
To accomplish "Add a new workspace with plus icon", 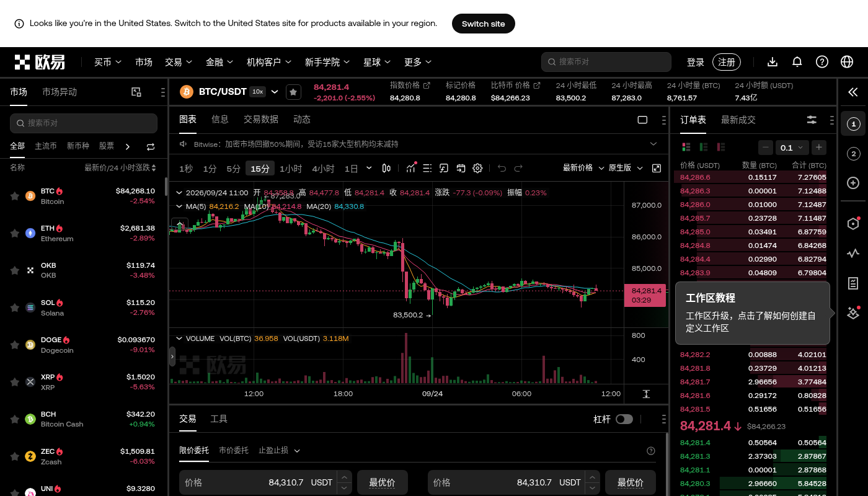I will click(853, 183).
